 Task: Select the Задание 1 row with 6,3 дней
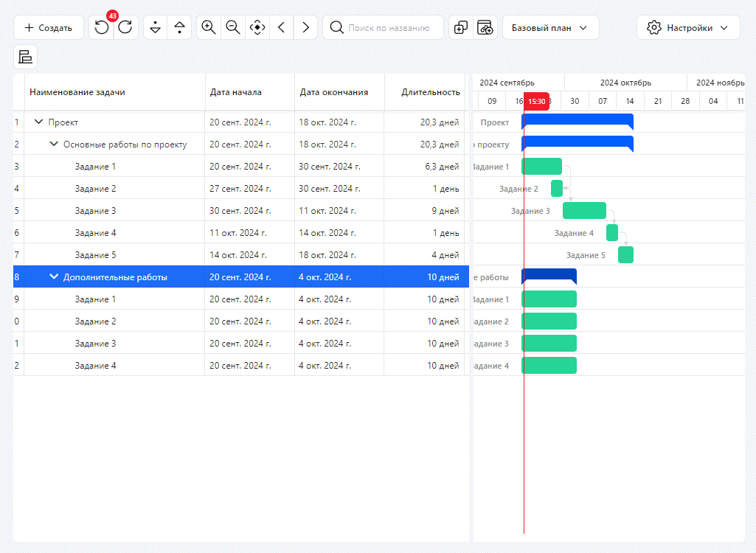point(241,167)
